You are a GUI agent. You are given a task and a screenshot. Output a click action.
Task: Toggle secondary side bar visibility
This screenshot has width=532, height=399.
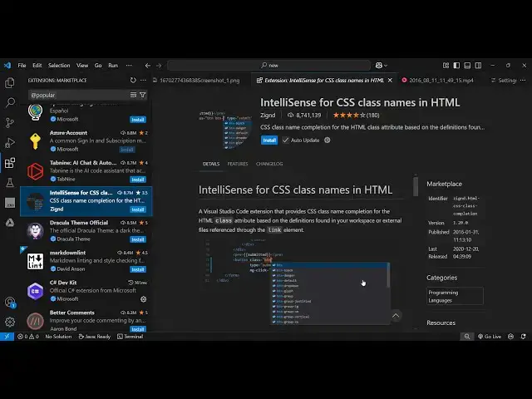click(x=478, y=65)
